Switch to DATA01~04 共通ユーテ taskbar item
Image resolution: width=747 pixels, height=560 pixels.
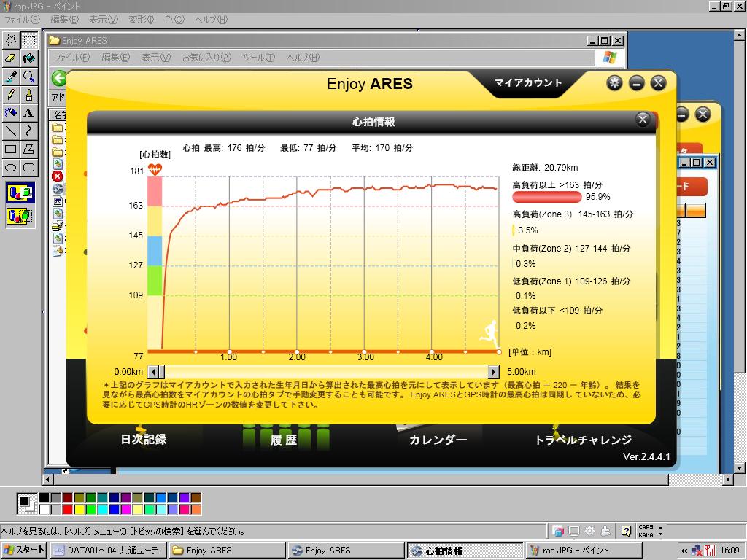109,551
